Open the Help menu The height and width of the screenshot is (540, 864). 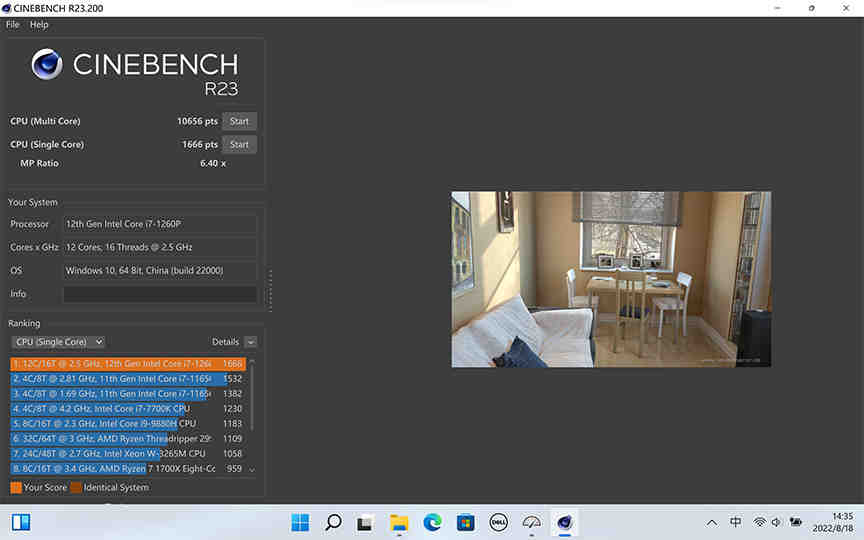(39, 24)
